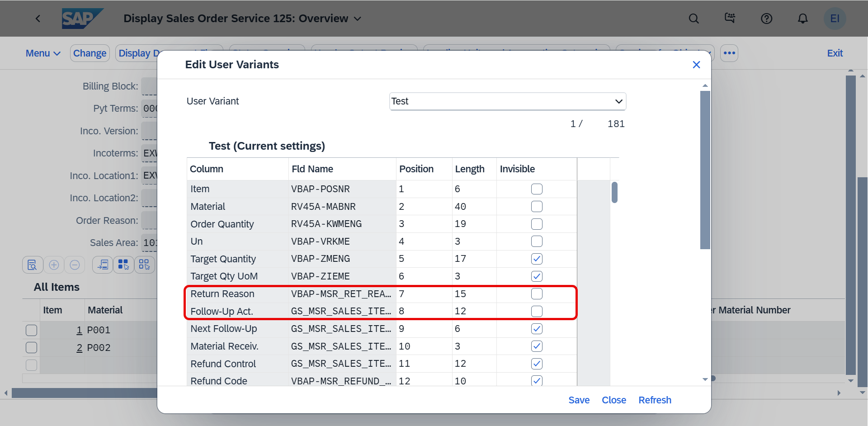Open item 1 link in All Items
Screen dimensions: 868x426
[79, 330]
